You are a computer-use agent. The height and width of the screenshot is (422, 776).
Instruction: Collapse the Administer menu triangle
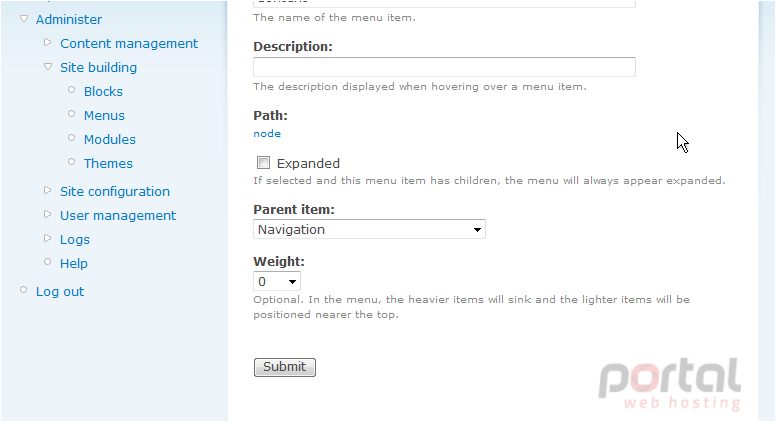[24, 19]
